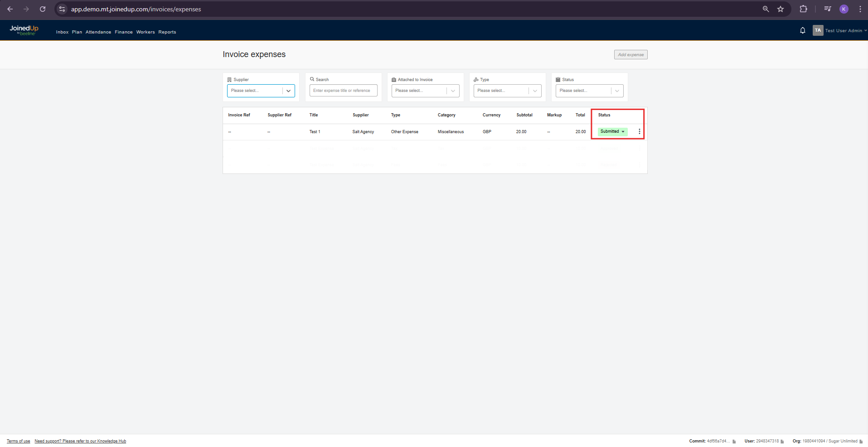Click the K profile avatar in the browser

click(x=844, y=9)
